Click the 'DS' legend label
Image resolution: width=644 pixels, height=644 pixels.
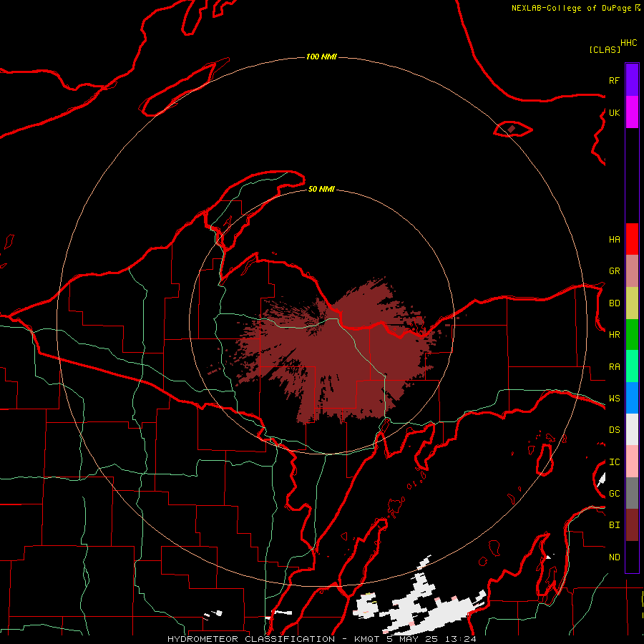pyautogui.click(x=614, y=430)
